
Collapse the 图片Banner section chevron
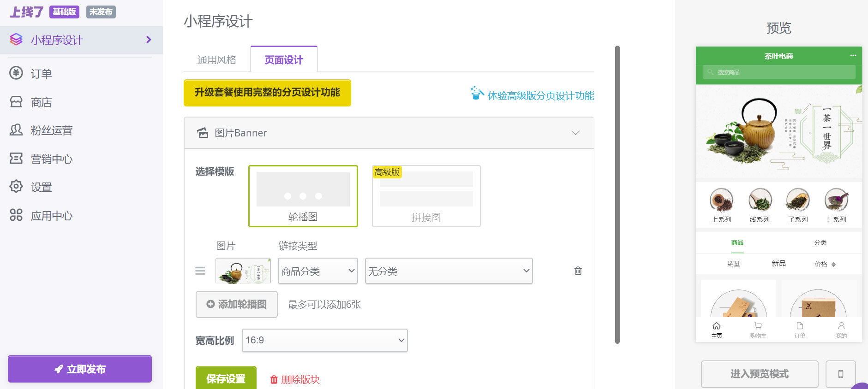(x=575, y=133)
